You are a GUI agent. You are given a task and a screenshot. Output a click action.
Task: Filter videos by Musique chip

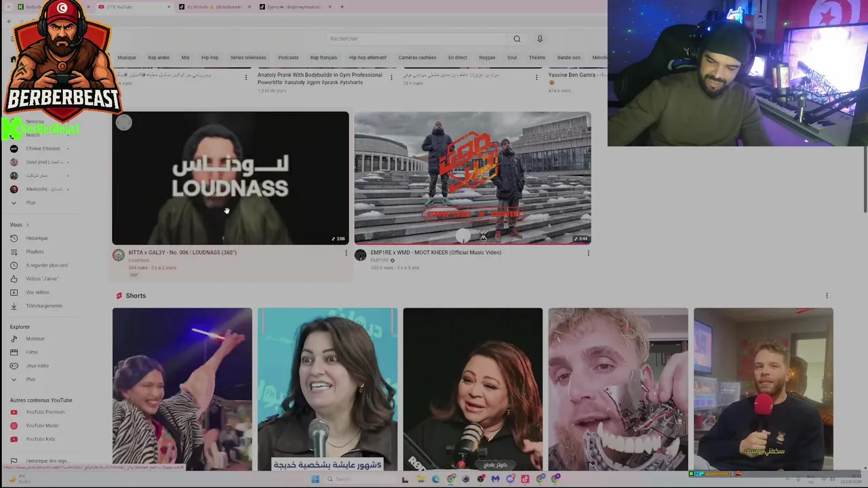127,58
